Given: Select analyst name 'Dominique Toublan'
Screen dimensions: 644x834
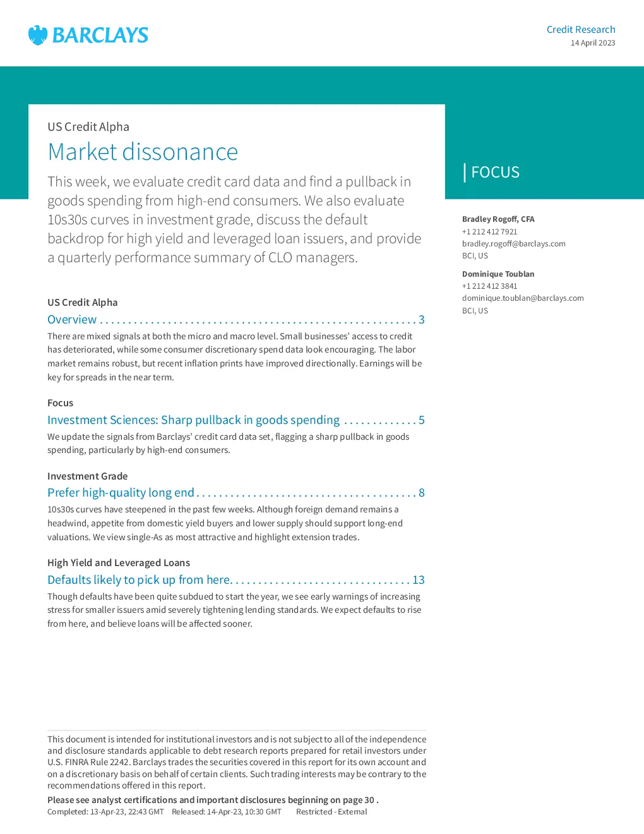Looking at the screenshot, I should [498, 274].
